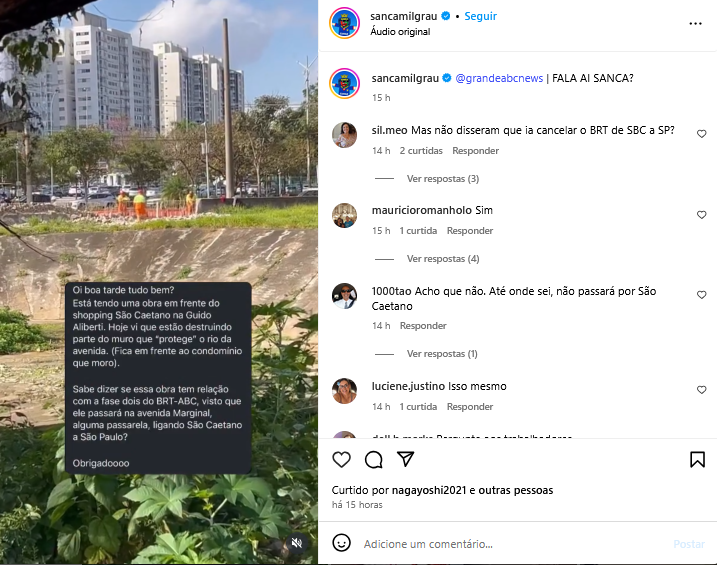Like the post with the heart icon
This screenshot has height=565, width=717.
[x=341, y=459]
